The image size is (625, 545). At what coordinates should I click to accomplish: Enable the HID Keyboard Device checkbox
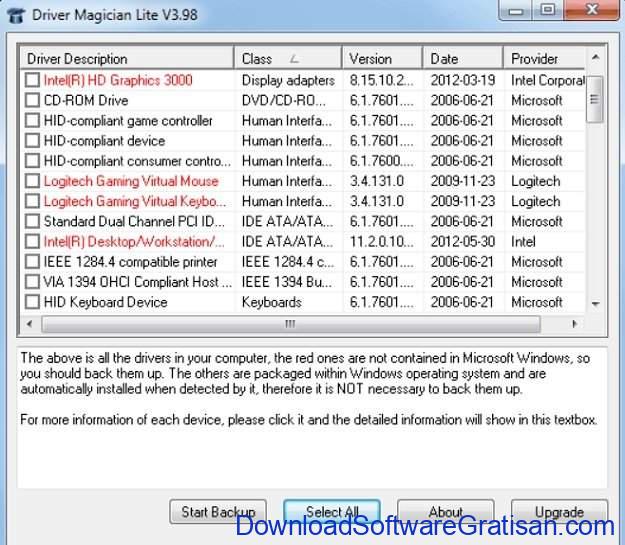[x=32, y=302]
